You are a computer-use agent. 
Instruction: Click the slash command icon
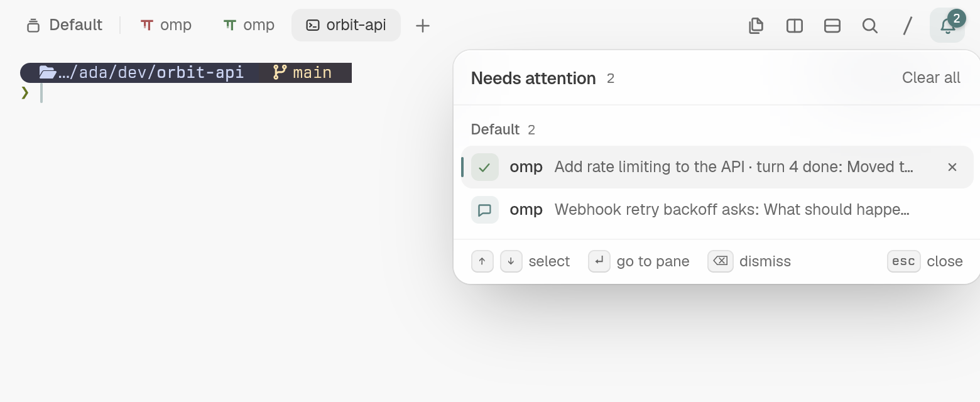pyautogui.click(x=908, y=26)
